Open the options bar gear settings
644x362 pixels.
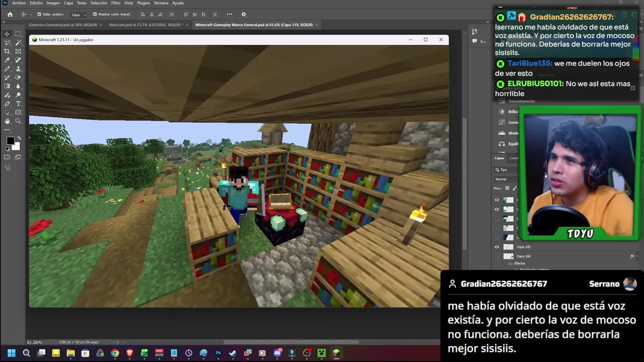pos(244,15)
